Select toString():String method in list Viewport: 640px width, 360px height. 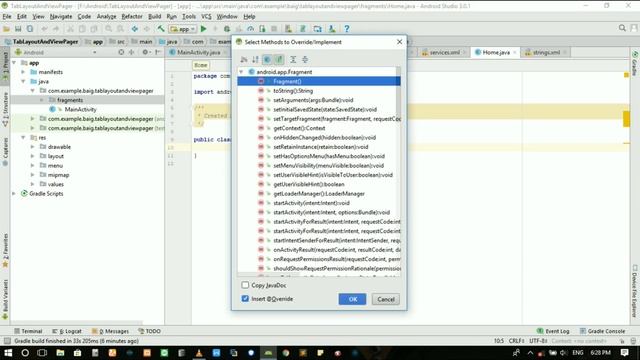293,91
